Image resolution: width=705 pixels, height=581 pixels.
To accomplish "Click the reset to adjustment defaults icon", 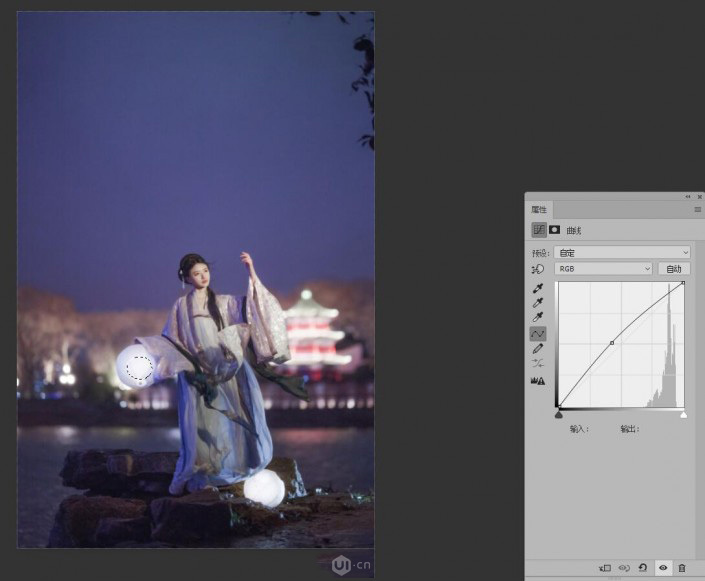I will tap(642, 567).
